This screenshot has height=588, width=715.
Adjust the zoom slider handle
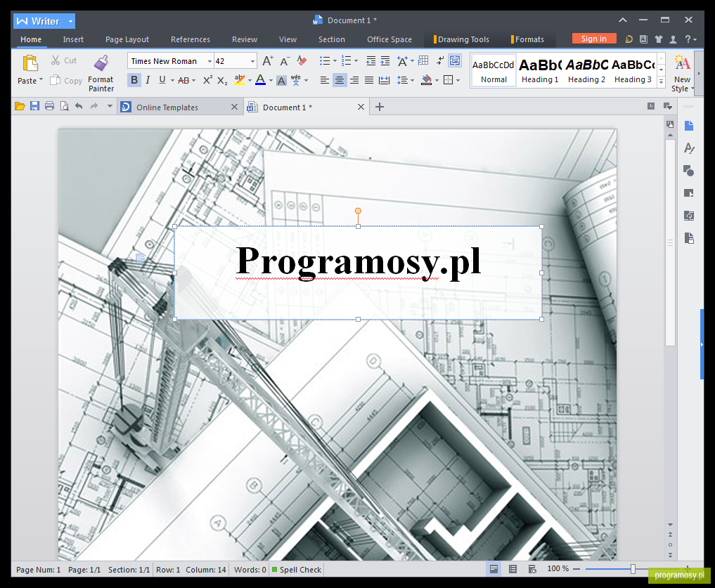point(633,569)
